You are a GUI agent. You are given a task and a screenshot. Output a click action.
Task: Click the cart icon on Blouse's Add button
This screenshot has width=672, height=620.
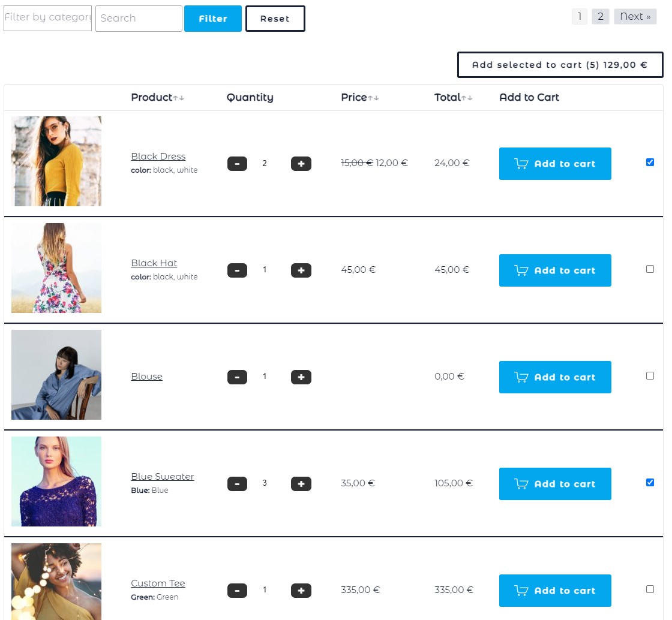[x=521, y=377]
